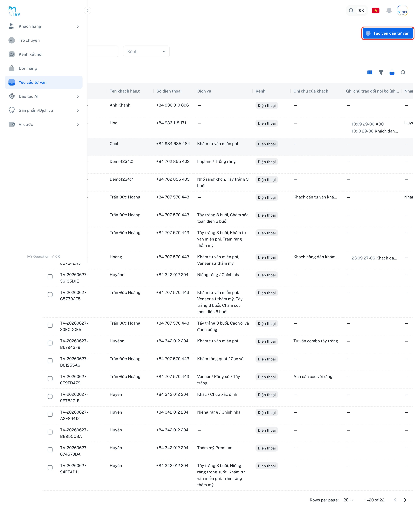Screen dimensions: 420x521
Task: Open Khách hàng menu item
Action: click(44, 26)
